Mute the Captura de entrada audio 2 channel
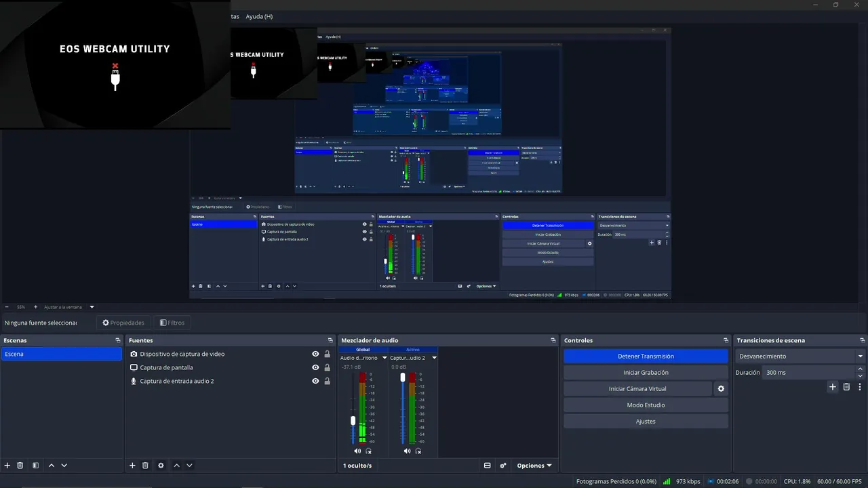868x488 pixels. pos(407,451)
